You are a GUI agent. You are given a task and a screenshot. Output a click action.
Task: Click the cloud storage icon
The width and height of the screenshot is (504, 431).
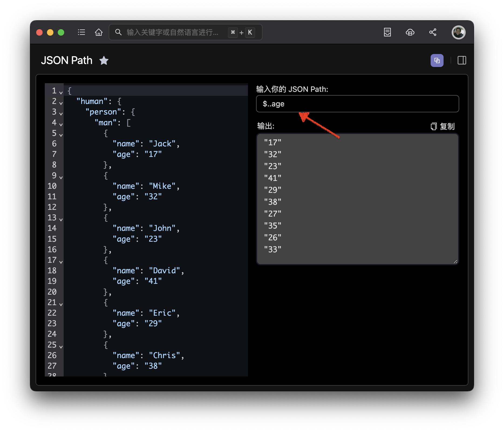click(410, 32)
